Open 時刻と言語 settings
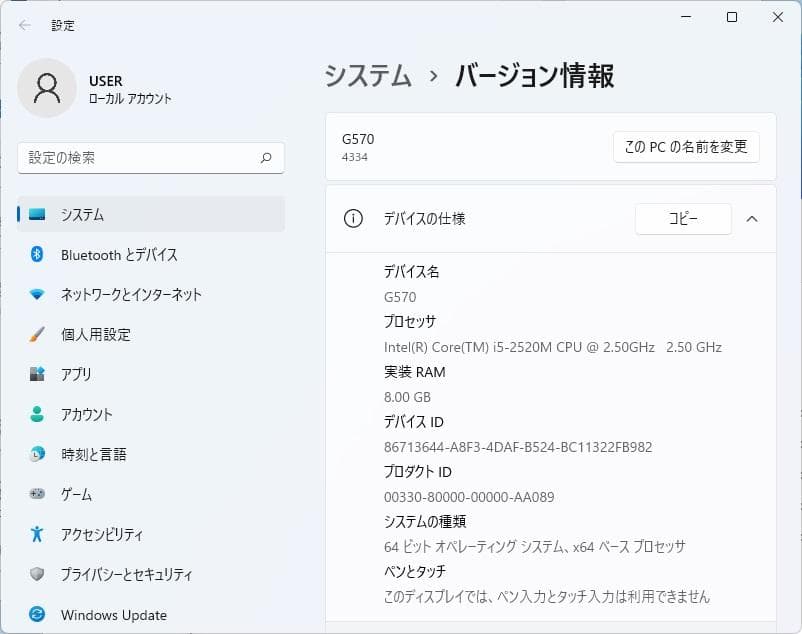Image resolution: width=802 pixels, height=634 pixels. pos(100,454)
